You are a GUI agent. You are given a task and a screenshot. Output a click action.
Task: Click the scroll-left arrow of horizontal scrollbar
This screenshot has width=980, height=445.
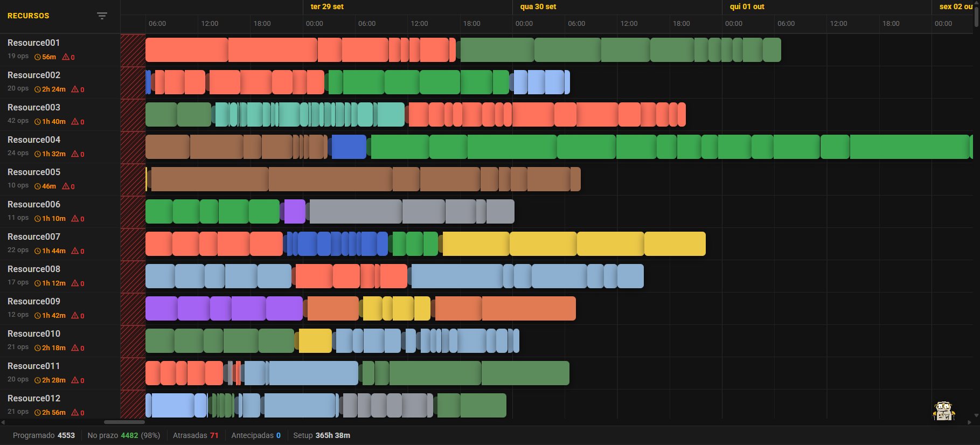click(3, 422)
